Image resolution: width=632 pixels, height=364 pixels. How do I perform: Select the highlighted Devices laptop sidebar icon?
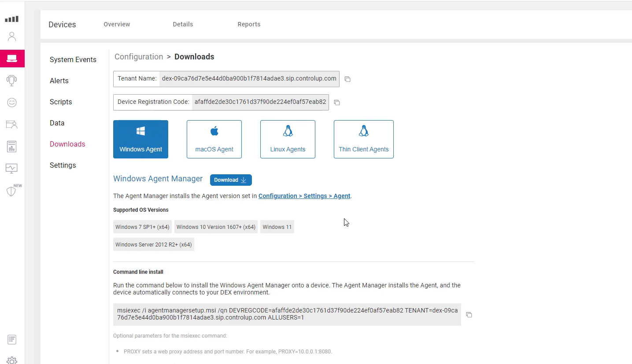[12, 59]
